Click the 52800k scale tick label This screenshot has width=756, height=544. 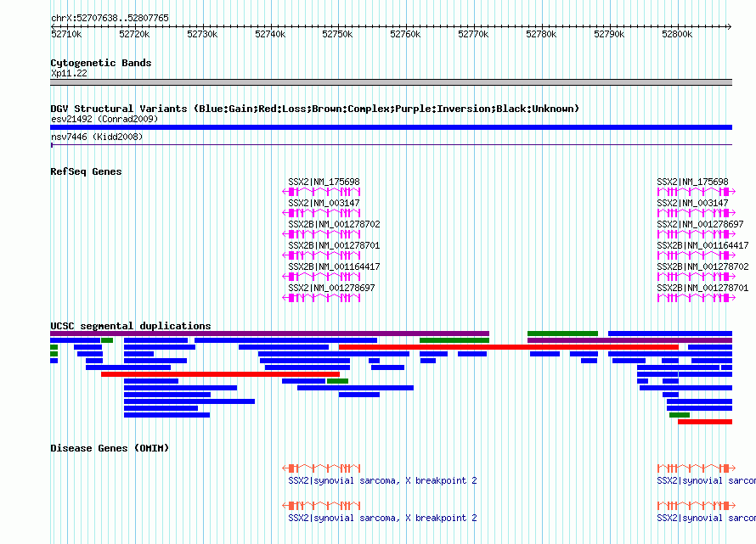677,34
